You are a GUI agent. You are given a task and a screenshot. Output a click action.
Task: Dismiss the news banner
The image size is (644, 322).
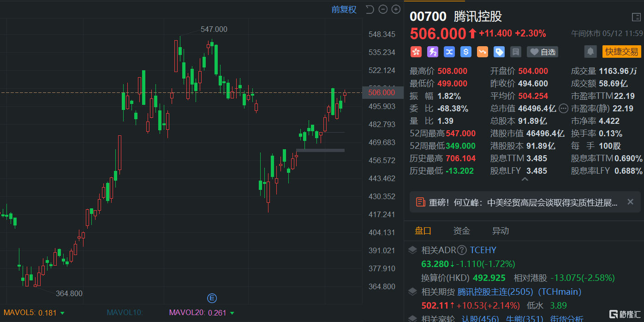630,202
